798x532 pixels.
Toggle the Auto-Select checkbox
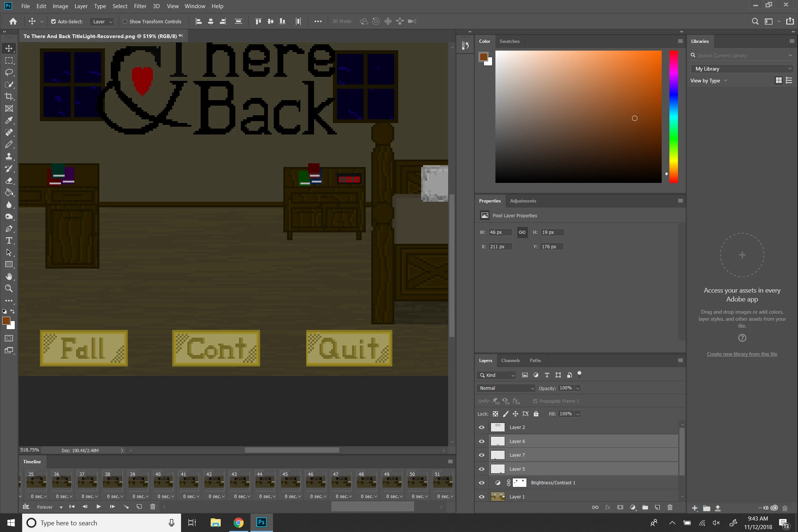click(54, 21)
